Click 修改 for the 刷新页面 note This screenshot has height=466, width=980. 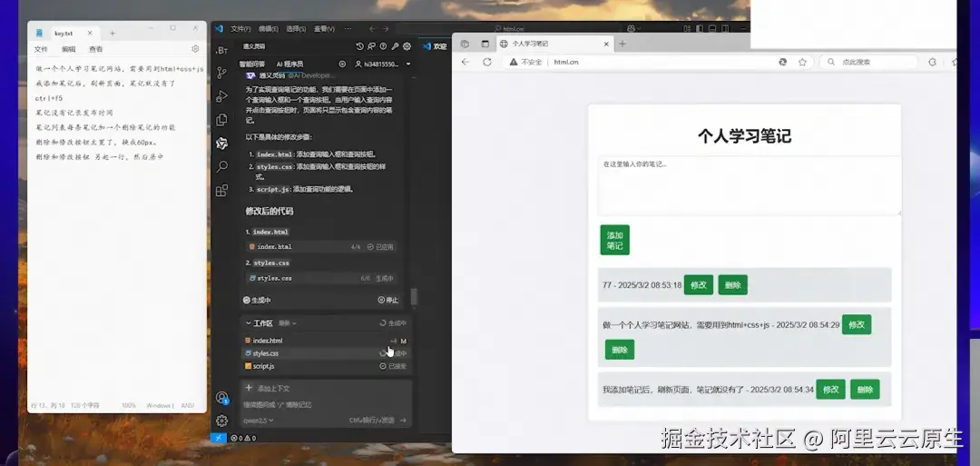coord(830,389)
